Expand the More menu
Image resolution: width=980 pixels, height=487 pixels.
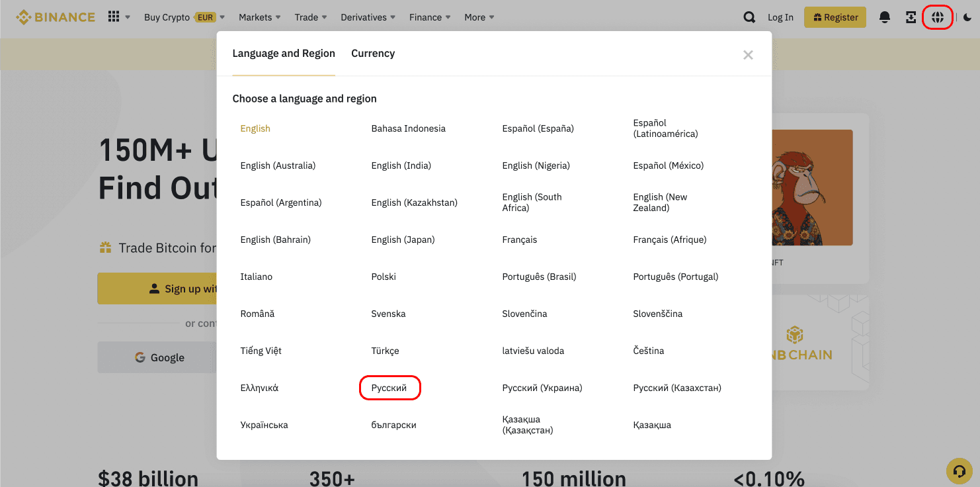pyautogui.click(x=479, y=17)
